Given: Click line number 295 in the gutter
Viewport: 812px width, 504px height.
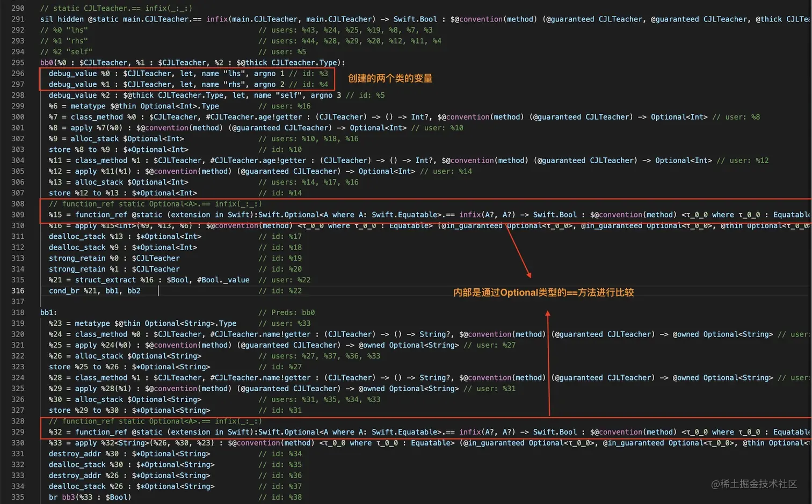Looking at the screenshot, I should tap(18, 62).
